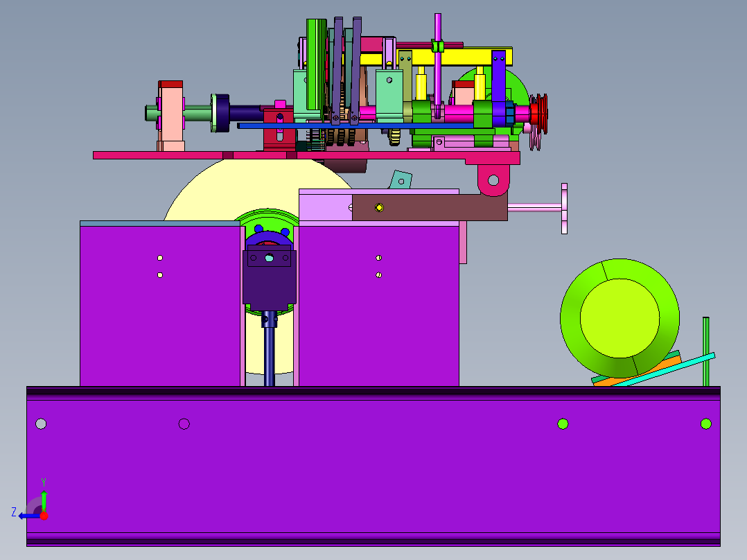The height and width of the screenshot is (560, 747).
Task: Select the tall green upright plate at the top
Action: [316, 64]
